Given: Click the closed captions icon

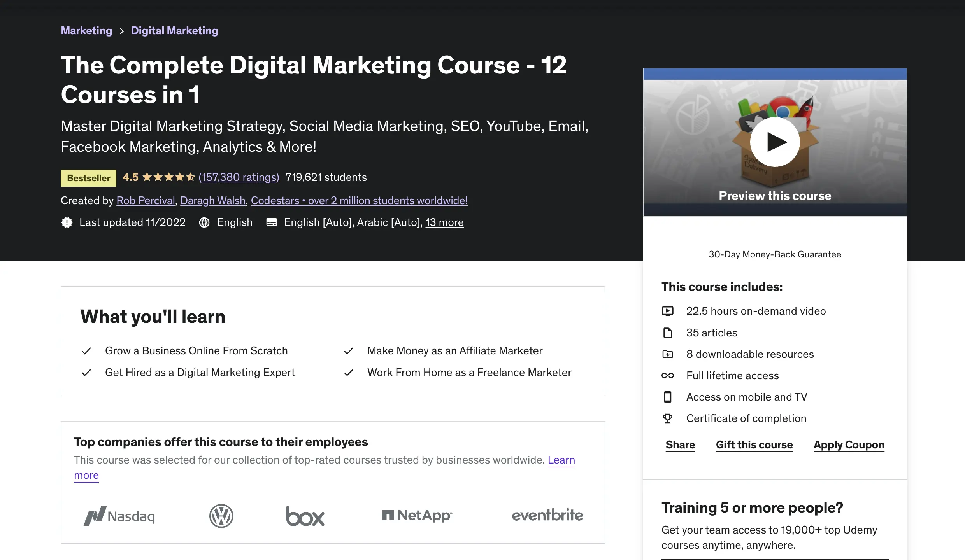Looking at the screenshot, I should coord(271,222).
